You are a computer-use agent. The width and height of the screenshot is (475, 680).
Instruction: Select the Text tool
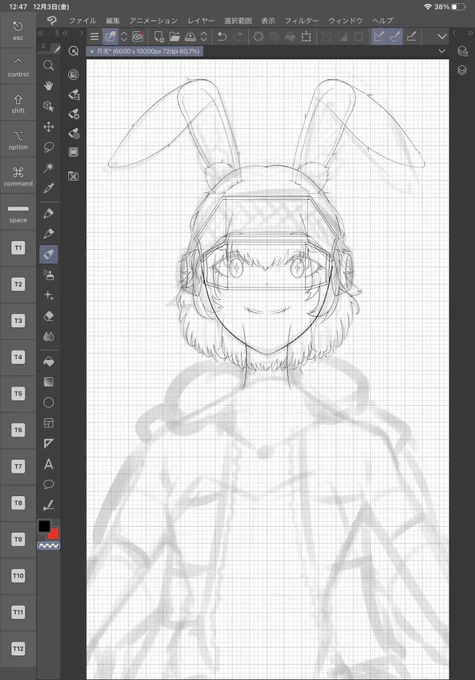(49, 464)
